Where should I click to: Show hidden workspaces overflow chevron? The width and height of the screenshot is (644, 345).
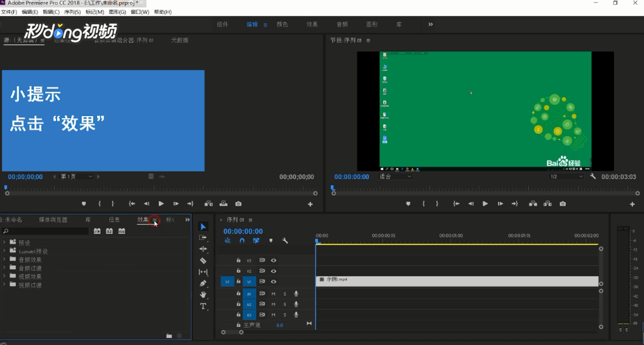pos(430,24)
